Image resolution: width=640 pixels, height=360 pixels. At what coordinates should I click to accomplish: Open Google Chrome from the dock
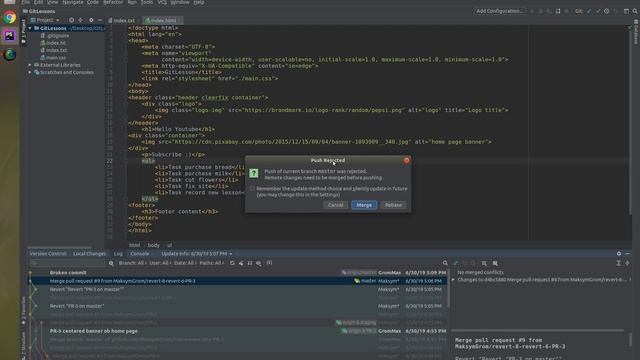click(x=10, y=17)
